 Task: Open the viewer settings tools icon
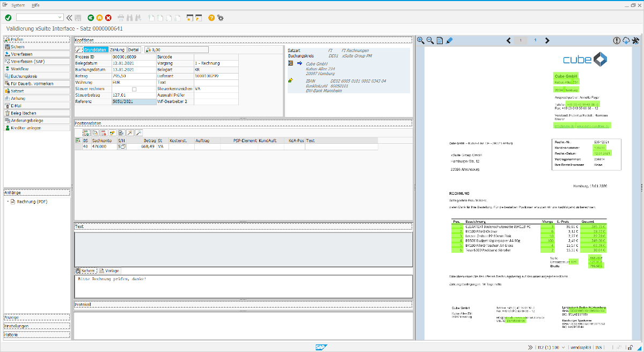click(x=635, y=40)
